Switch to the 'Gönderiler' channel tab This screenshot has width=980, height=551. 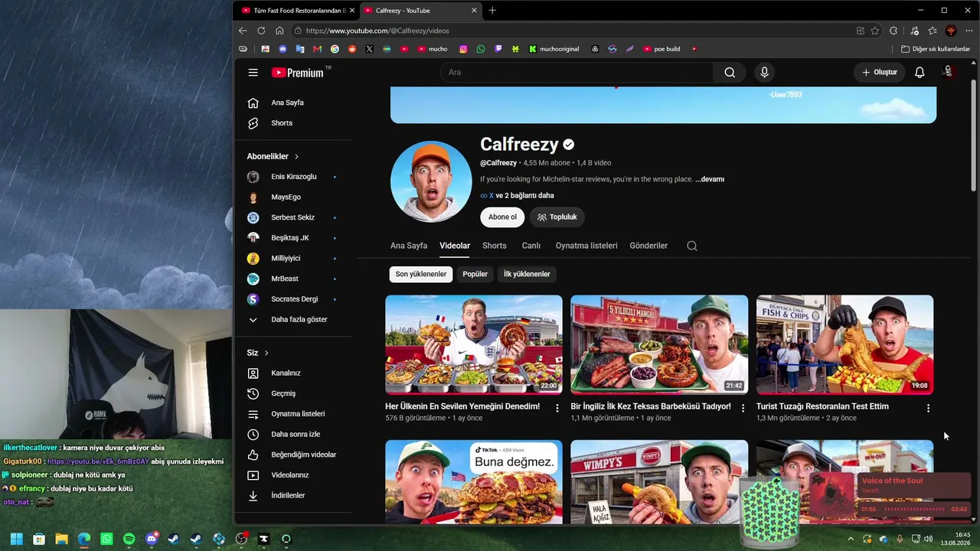tap(648, 246)
